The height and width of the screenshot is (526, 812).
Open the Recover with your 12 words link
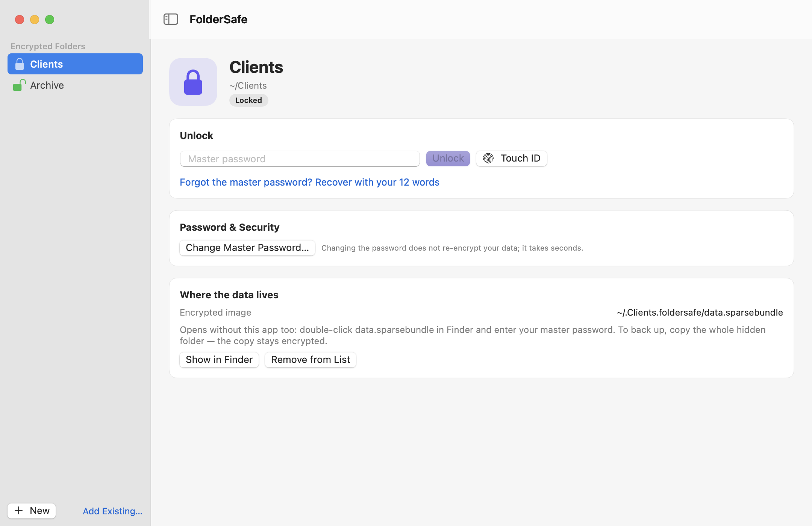coord(309,182)
